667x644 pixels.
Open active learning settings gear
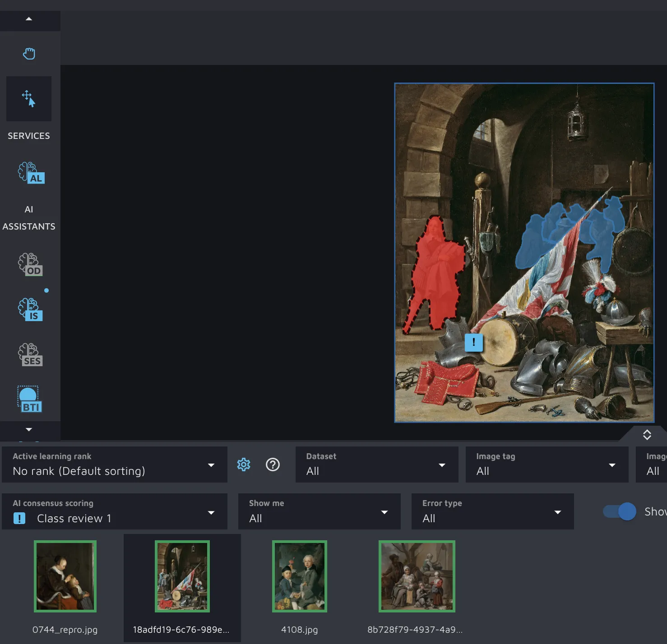click(244, 465)
